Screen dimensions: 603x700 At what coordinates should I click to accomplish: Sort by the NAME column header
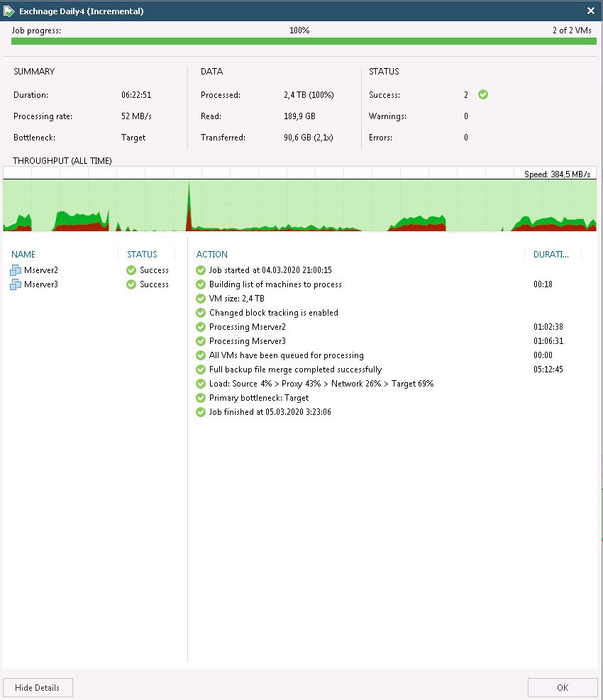coord(23,255)
